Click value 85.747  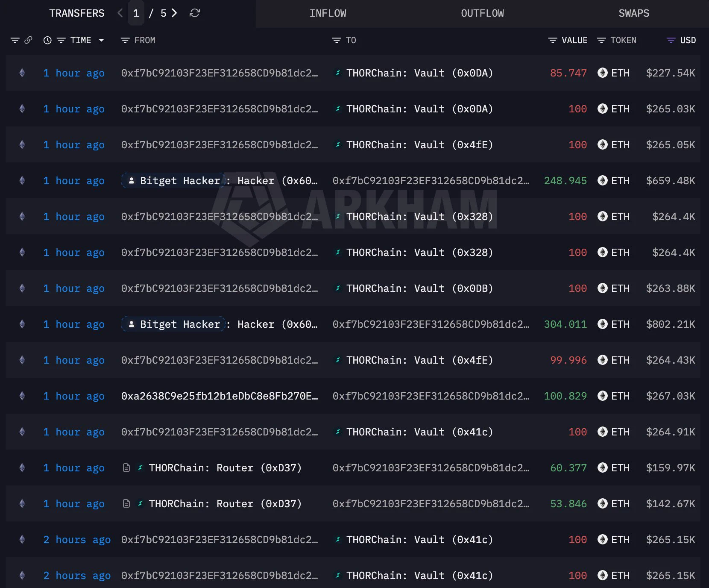[568, 73]
